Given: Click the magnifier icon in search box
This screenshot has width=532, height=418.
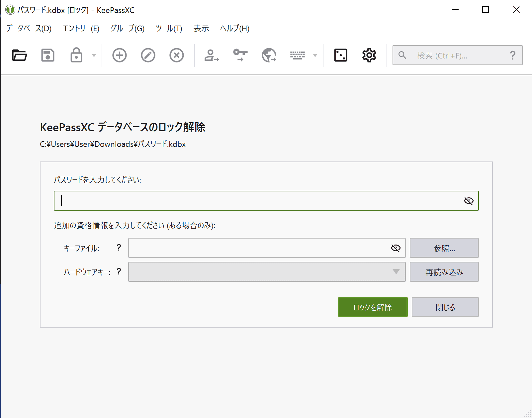Looking at the screenshot, I should (402, 55).
